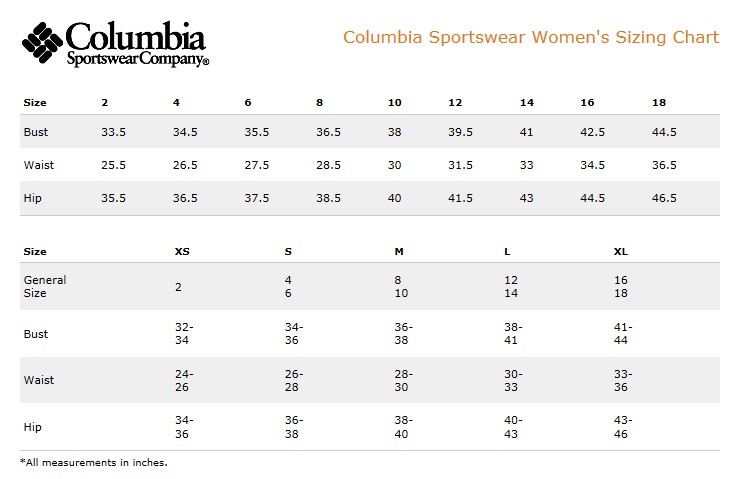Click bust value 39.5 for size 12
The image size is (736, 479).
coord(460,132)
